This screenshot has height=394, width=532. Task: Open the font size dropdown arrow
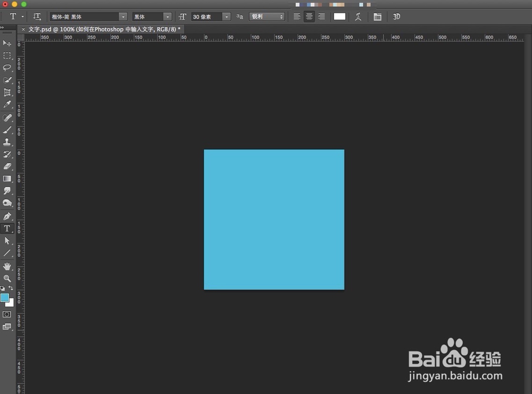pos(226,16)
